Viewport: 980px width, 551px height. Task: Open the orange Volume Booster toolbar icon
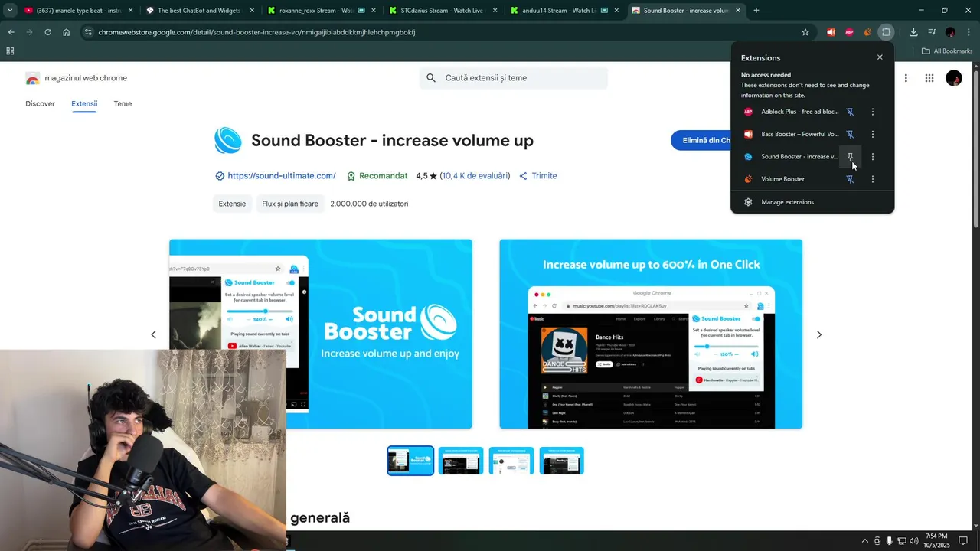867,32
